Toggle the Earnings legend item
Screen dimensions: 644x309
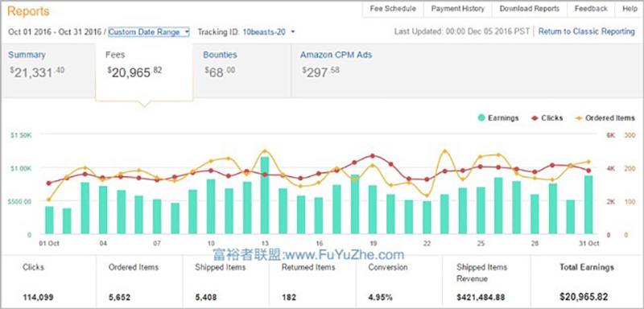498,118
